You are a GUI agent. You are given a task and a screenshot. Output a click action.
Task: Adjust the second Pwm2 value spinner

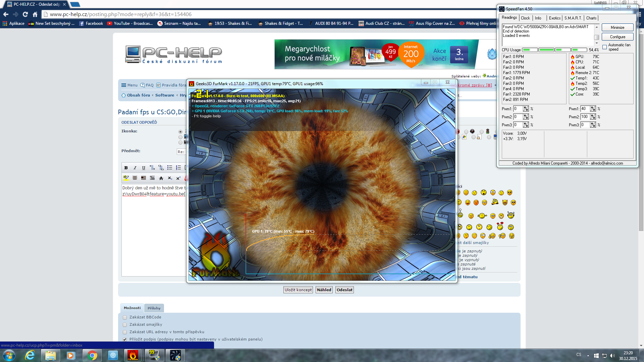[x=593, y=117]
